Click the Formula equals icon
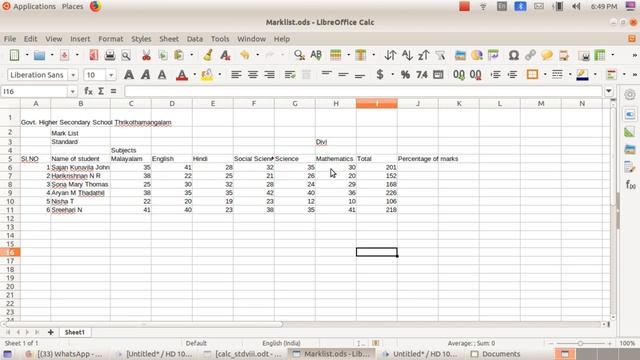 113,91
